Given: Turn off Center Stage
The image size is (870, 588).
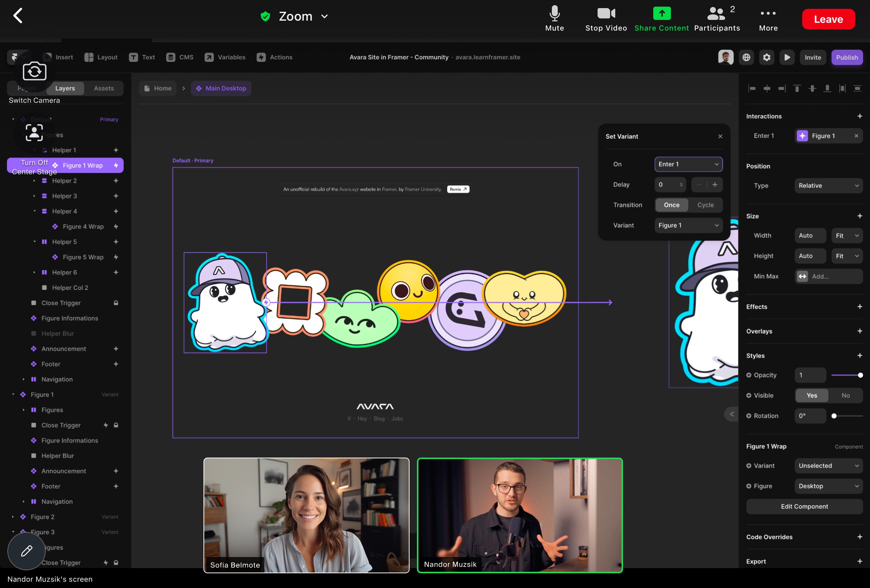Looking at the screenshot, I should pyautogui.click(x=34, y=133).
